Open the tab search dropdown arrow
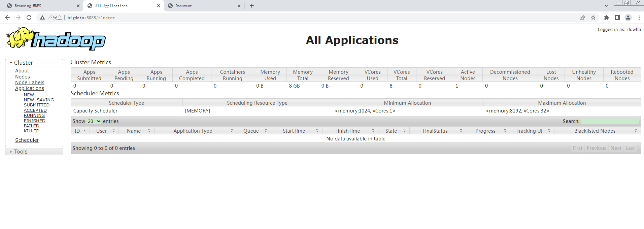The width and height of the screenshot is (644, 229). pyautogui.click(x=606, y=6)
